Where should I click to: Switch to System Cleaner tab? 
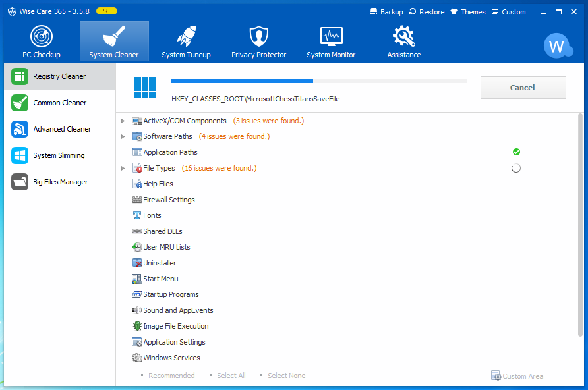tap(114, 42)
